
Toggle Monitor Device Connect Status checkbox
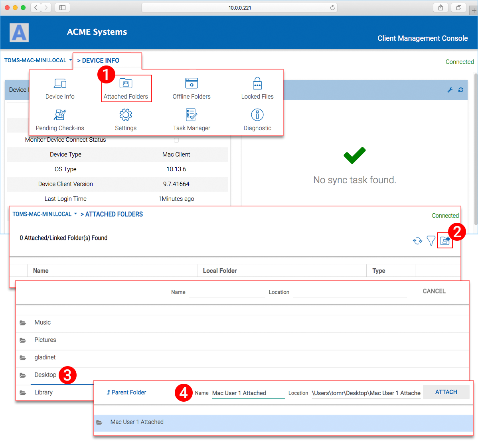click(176, 140)
